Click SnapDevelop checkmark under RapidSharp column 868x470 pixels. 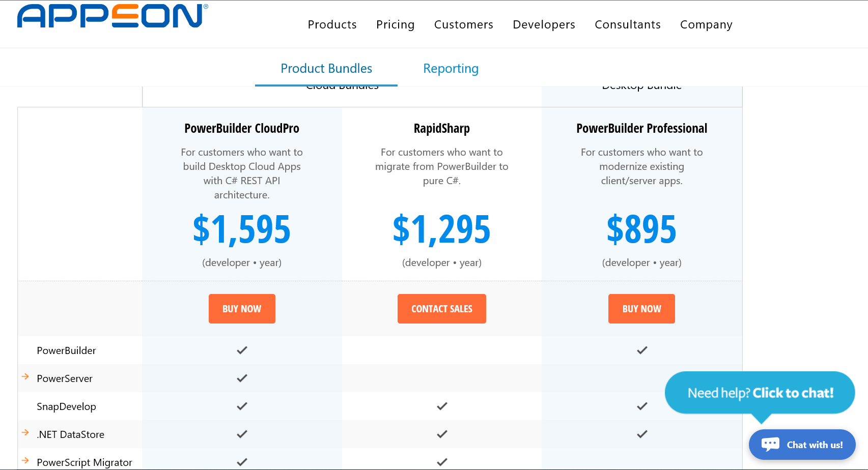click(442, 406)
